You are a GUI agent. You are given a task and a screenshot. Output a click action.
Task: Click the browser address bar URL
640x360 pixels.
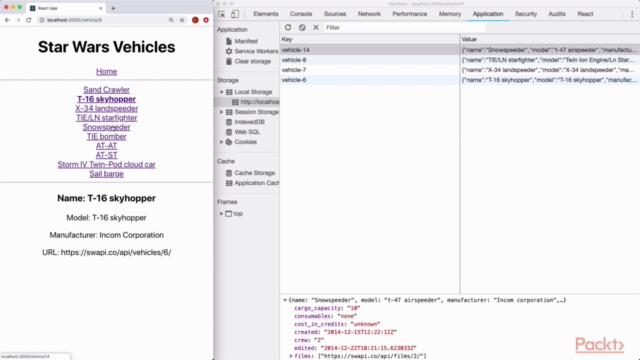point(74,20)
